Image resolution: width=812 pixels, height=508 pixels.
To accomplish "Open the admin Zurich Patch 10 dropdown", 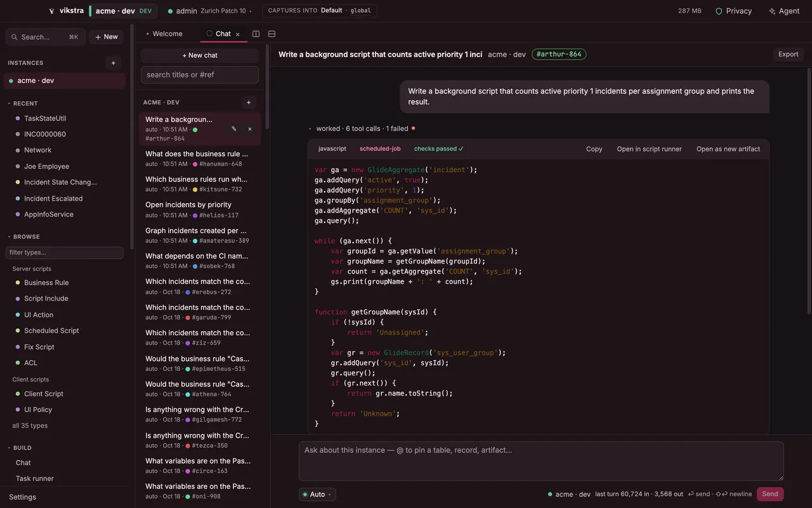I will (x=209, y=11).
